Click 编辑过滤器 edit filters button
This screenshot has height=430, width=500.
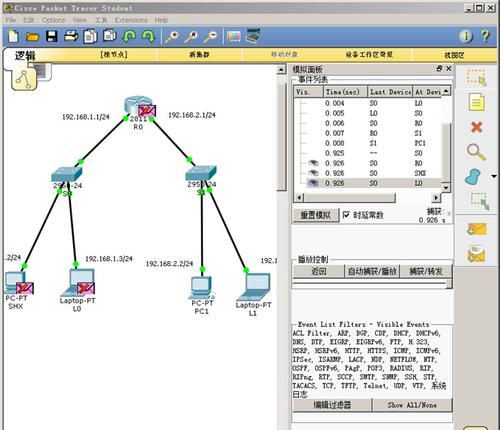pyautogui.click(x=332, y=405)
